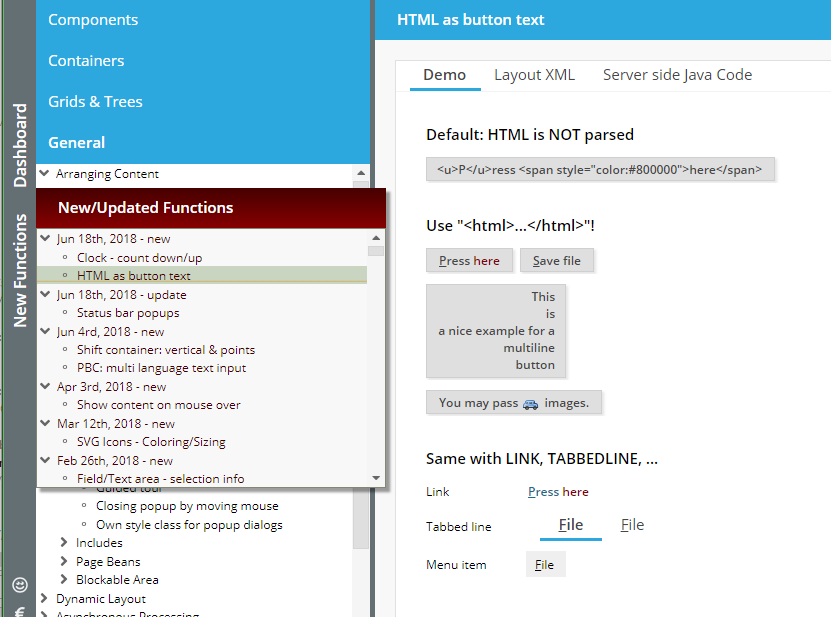Open Dashboard vertical sidebar tab
The height and width of the screenshot is (617, 831).
pyautogui.click(x=19, y=146)
